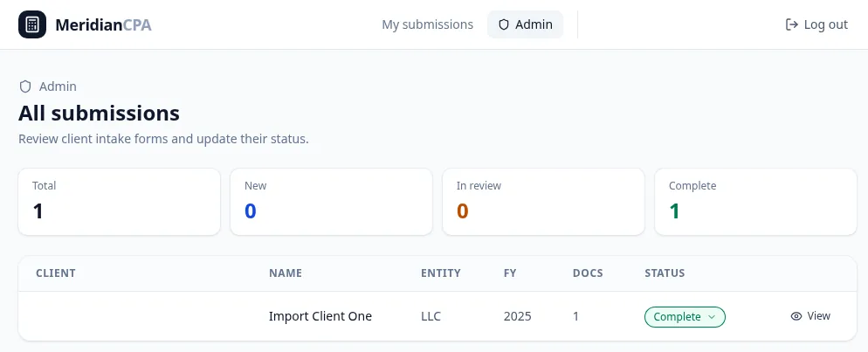868x352 pixels.
Task: Click the Review client intake forms description
Action: [x=163, y=139]
